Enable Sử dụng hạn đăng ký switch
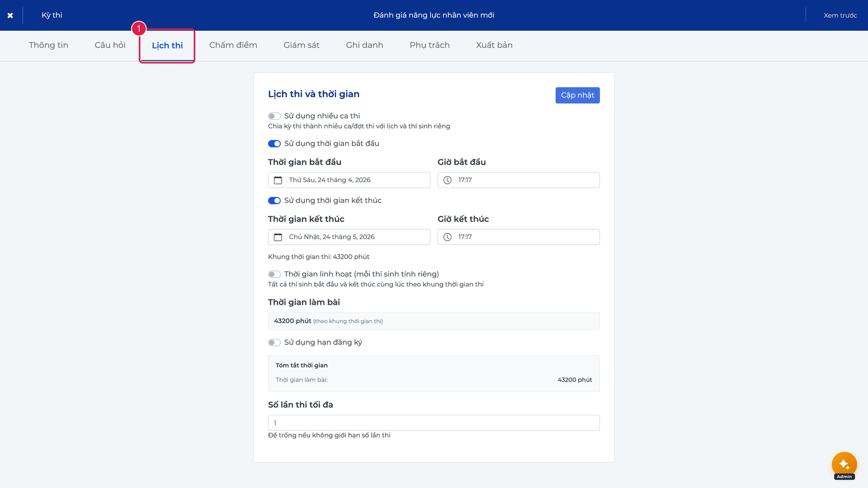Viewport: 868px width, 488px height. [x=274, y=343]
